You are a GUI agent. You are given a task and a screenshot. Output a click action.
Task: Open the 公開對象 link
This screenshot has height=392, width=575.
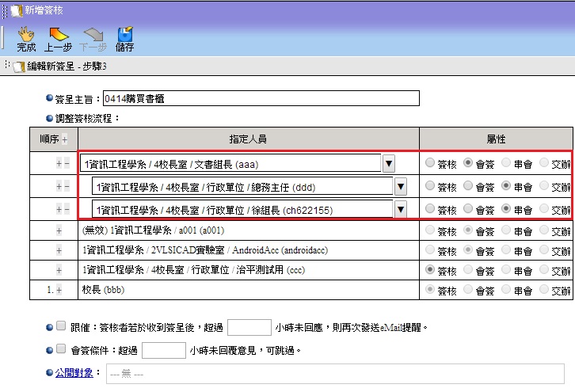74,373
